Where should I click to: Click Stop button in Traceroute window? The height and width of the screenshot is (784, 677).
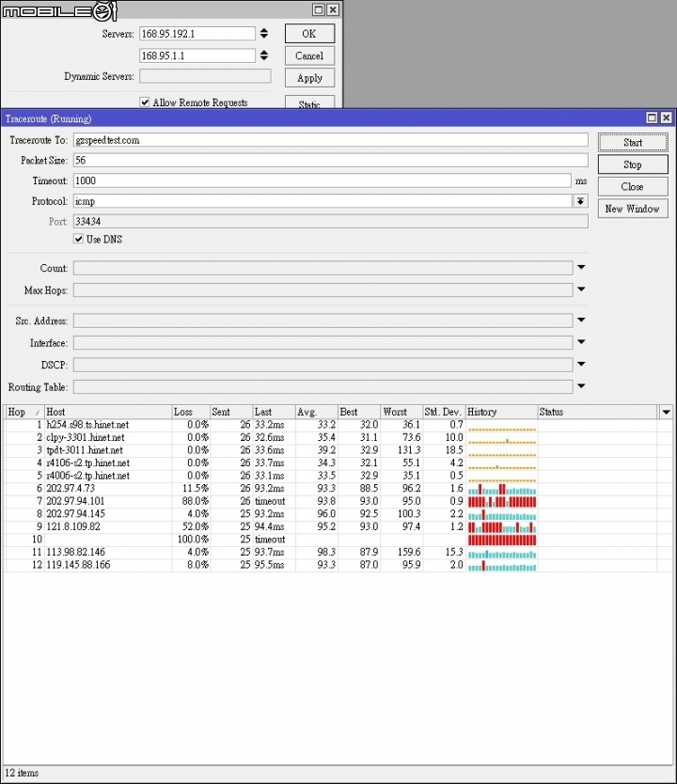coord(633,165)
